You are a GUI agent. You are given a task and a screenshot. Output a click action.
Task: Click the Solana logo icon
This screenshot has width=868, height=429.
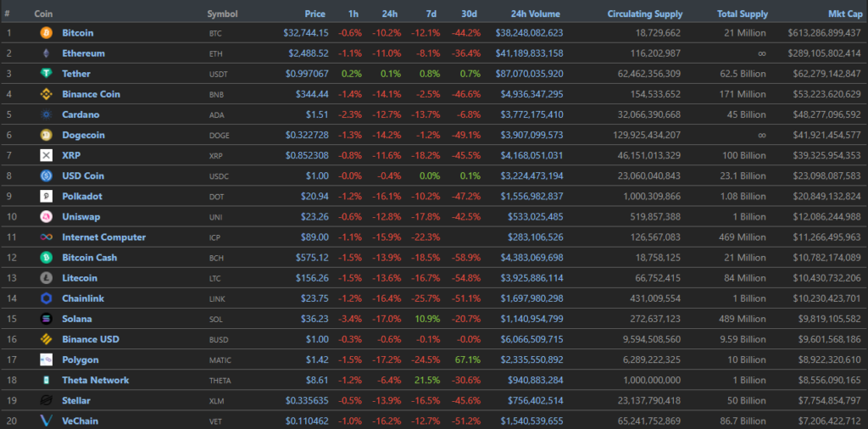(46, 319)
